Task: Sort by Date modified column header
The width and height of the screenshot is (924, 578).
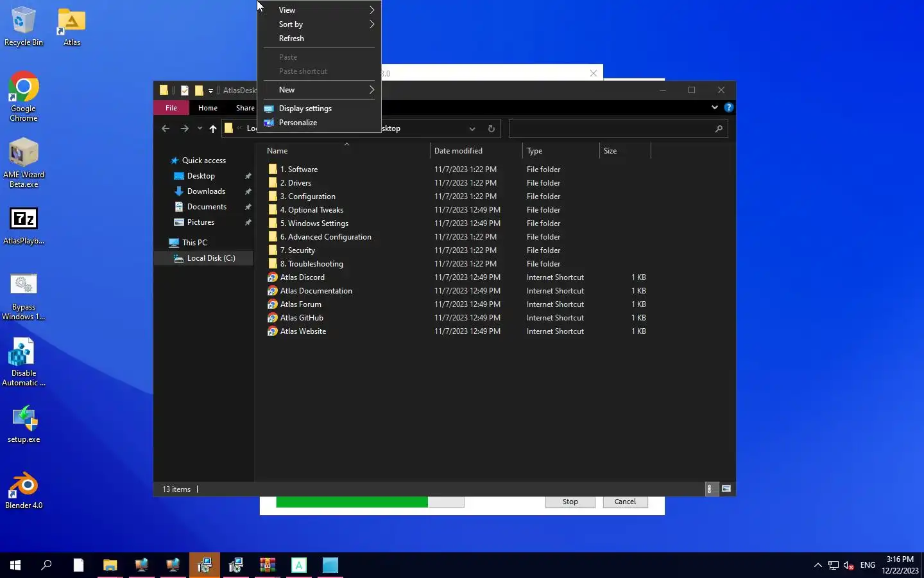Action: 476,150
